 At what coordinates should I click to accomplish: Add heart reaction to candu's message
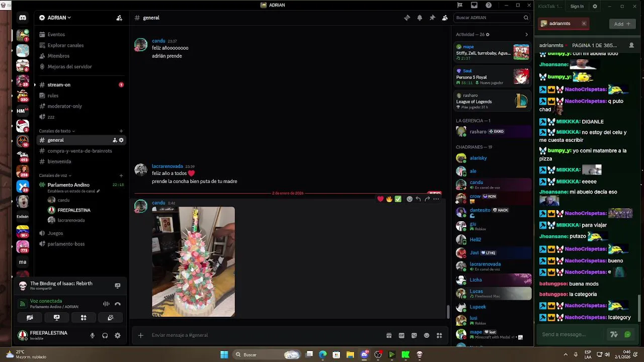coord(380,199)
